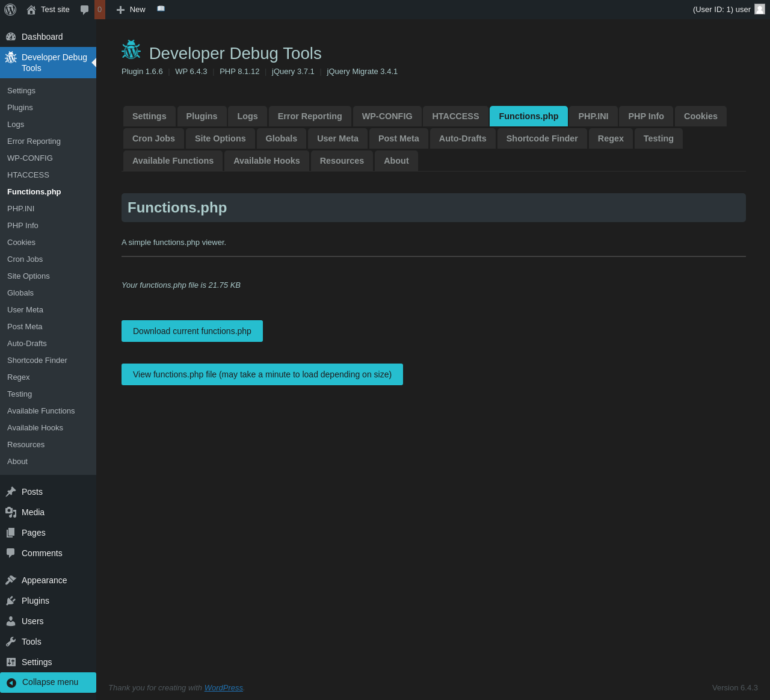
Task: Click the Users person icon
Action: point(11,621)
